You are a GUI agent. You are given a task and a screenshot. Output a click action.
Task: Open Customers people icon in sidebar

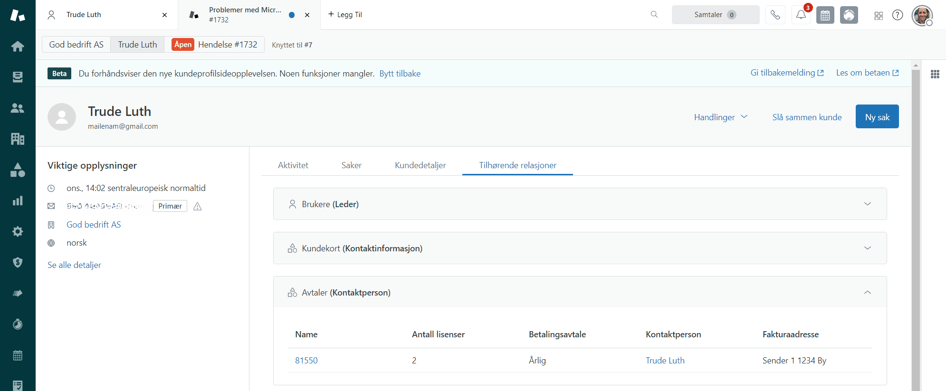(x=17, y=108)
